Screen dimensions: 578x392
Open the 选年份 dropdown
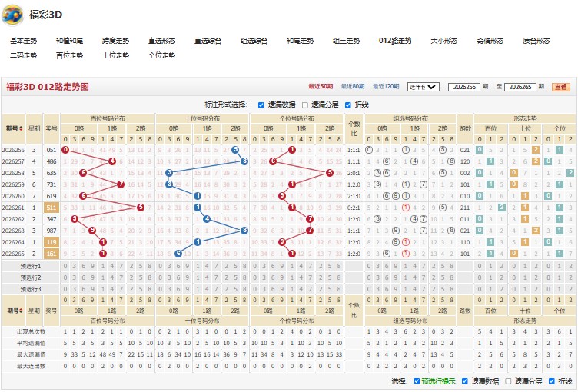pyautogui.click(x=423, y=87)
